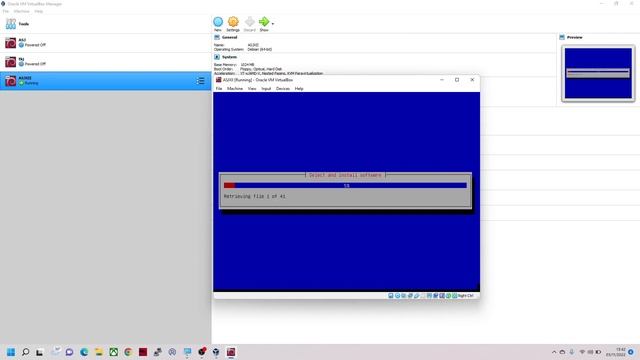Select the Tools entry in the sidebar
640x360 pixels.
pos(105,24)
